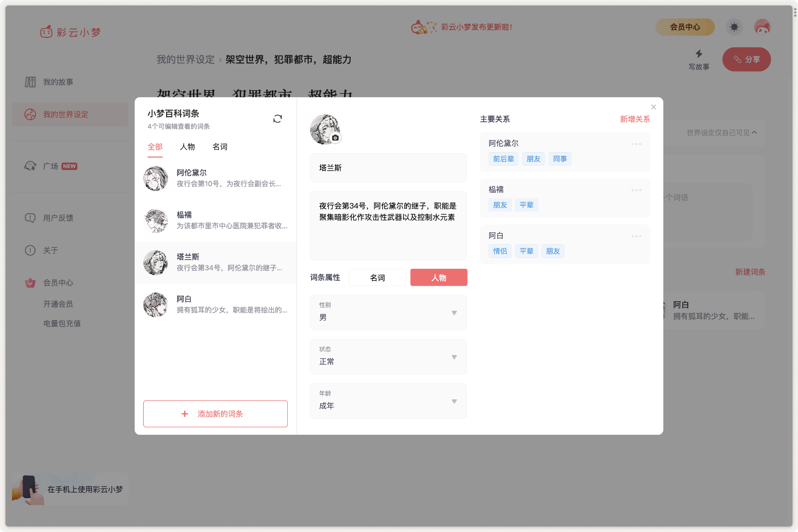
Task: Open the 状态 dropdown showing 正常
Action: coord(388,356)
